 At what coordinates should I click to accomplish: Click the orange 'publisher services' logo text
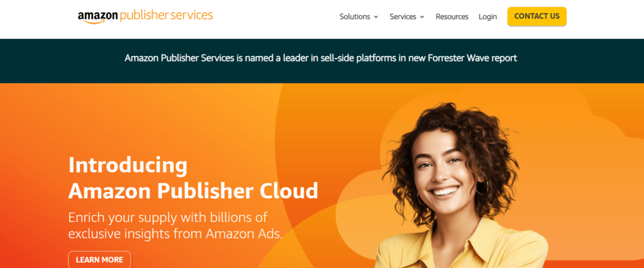(166, 16)
